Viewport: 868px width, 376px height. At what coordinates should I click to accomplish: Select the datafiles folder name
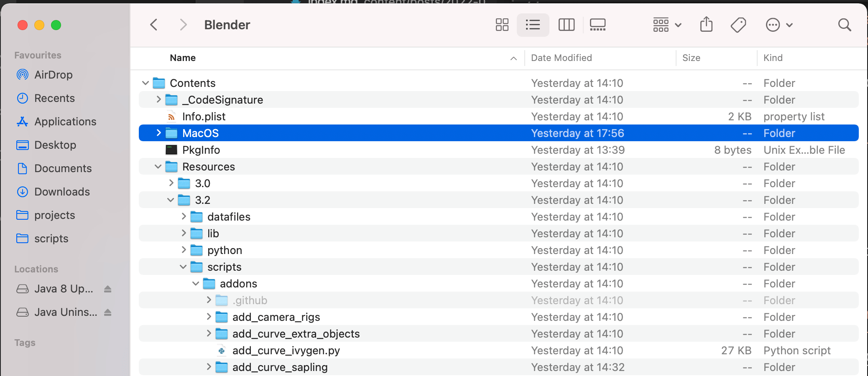pos(229,217)
